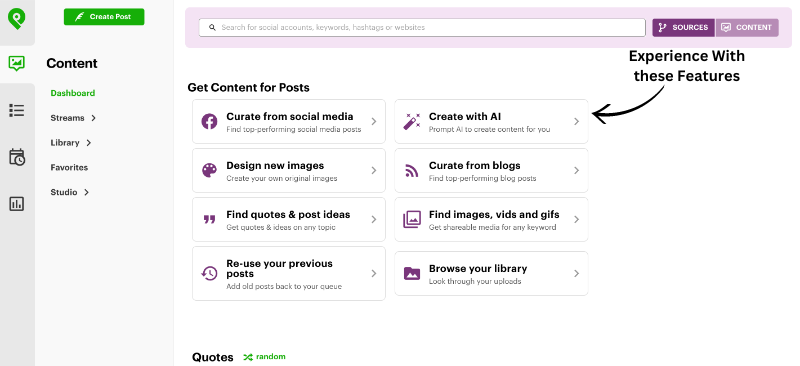The height and width of the screenshot is (366, 800).
Task: Click the quotation marks icon
Action: (209, 219)
